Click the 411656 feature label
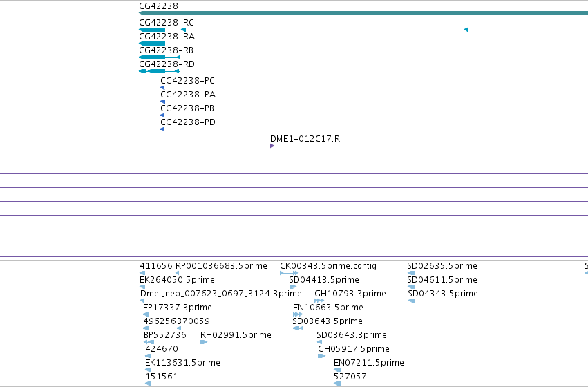This screenshot has height=387, width=588. 156,266
